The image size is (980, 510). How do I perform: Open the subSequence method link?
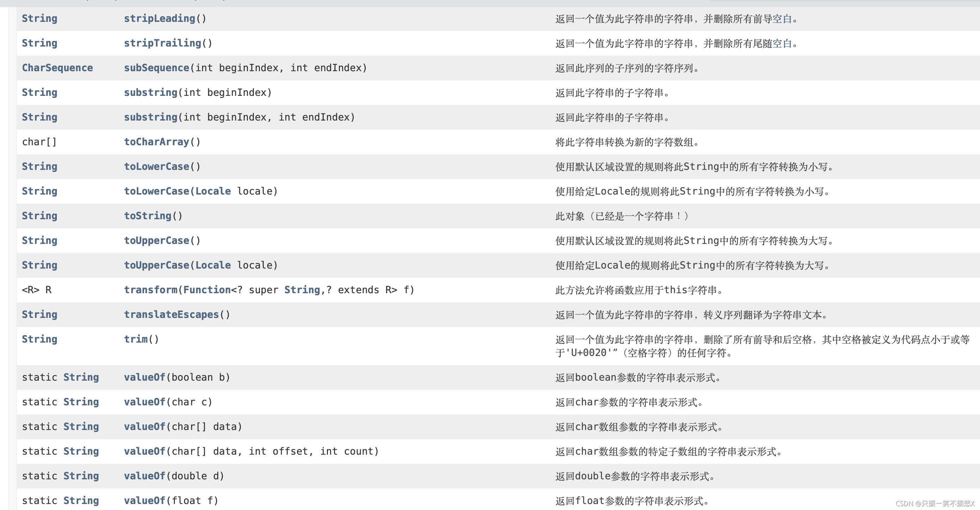pos(156,68)
